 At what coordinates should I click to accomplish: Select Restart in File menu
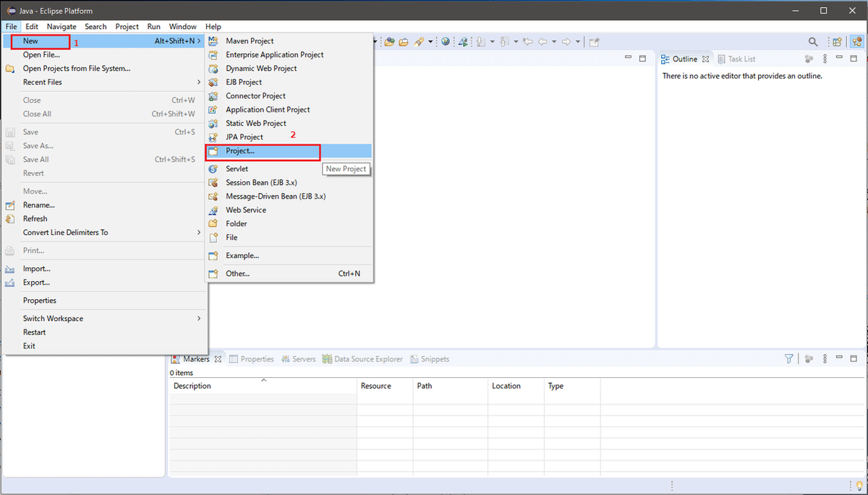tap(105, 332)
